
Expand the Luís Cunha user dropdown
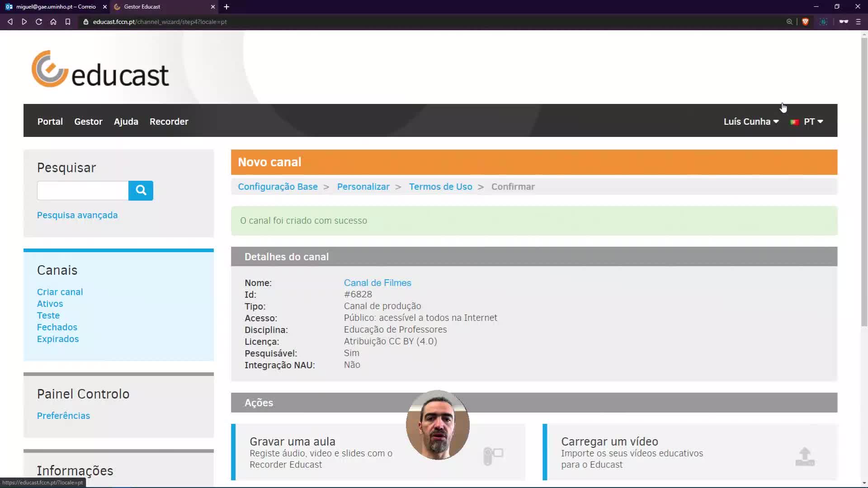pyautogui.click(x=751, y=122)
